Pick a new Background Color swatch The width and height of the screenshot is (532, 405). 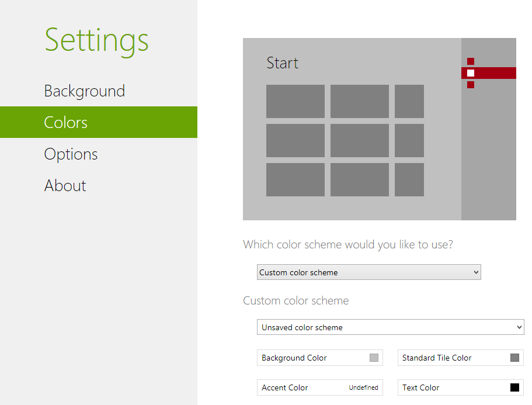[373, 357]
